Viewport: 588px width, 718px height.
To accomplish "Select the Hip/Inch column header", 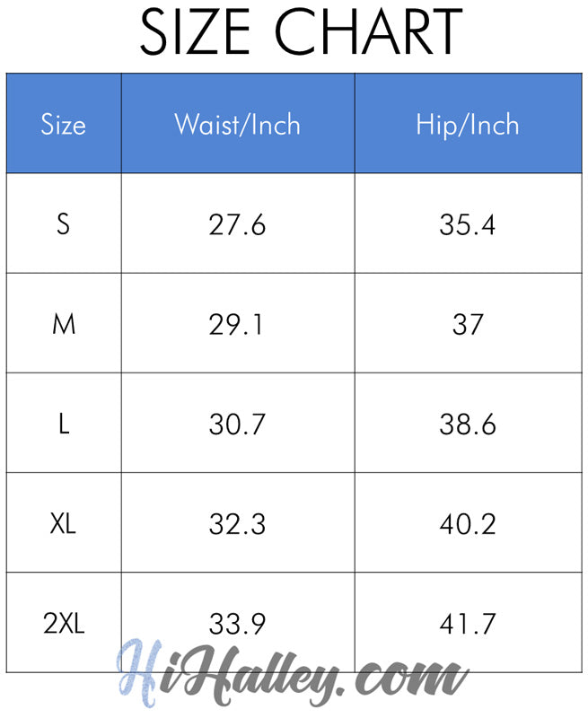I will pos(468,124).
